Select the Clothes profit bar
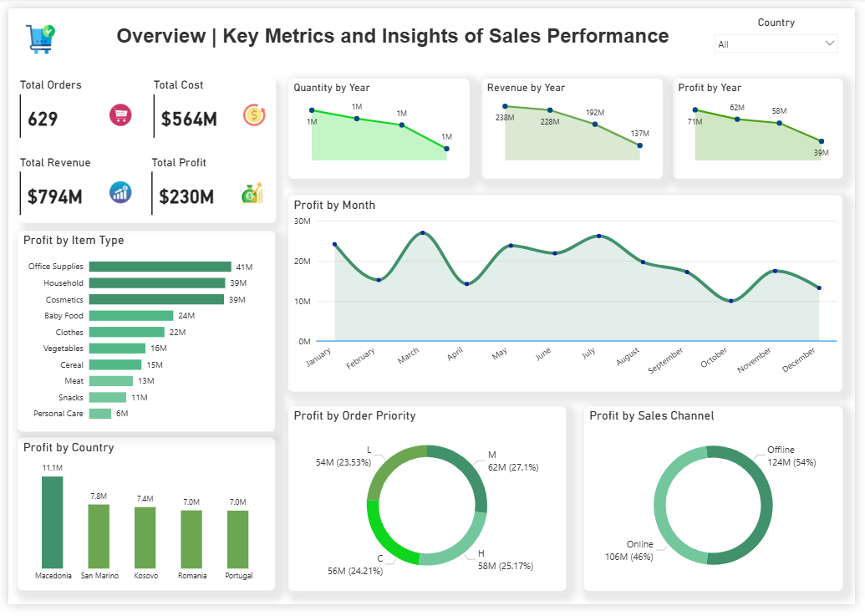 (x=126, y=332)
